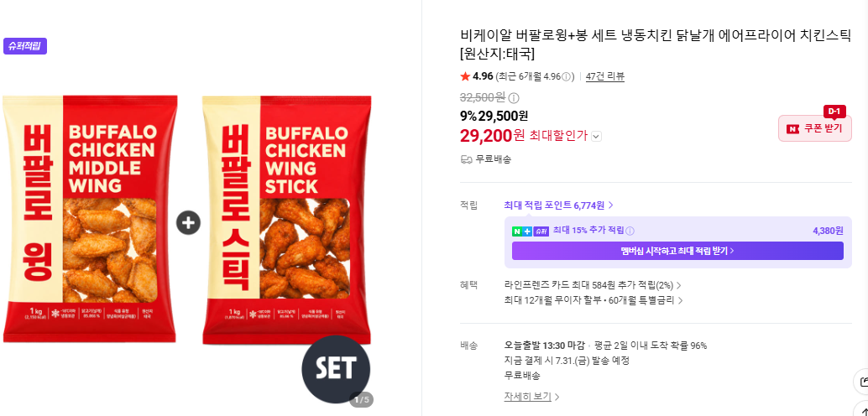Click the plus icon between chicken packages

(188, 223)
